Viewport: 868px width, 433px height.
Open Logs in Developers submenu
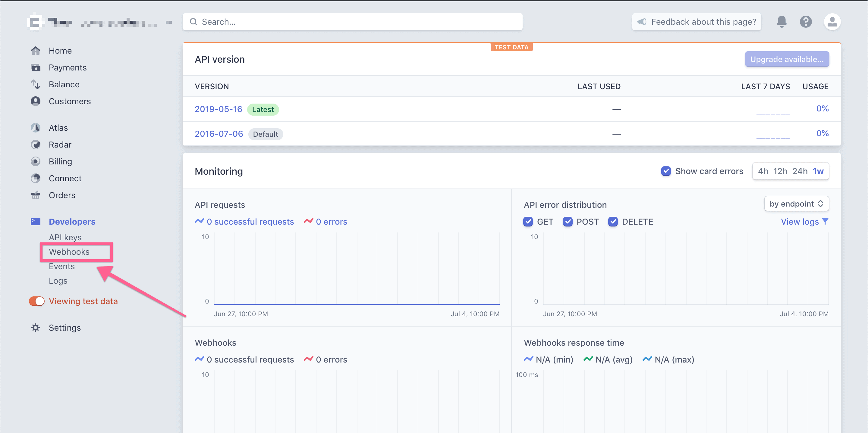click(58, 281)
